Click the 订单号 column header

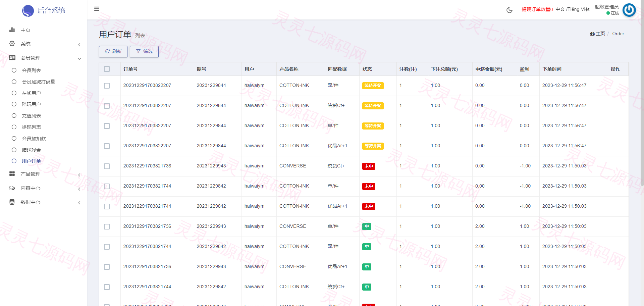point(130,69)
